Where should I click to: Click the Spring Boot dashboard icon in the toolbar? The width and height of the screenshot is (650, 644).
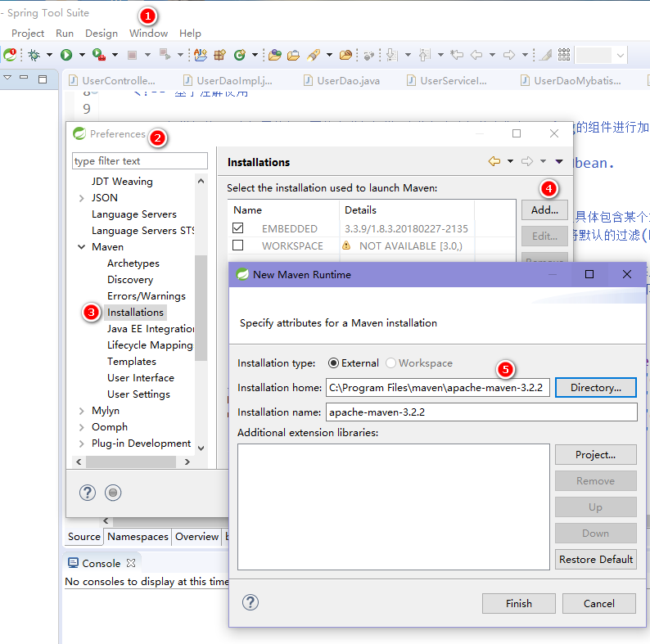pos(10,55)
